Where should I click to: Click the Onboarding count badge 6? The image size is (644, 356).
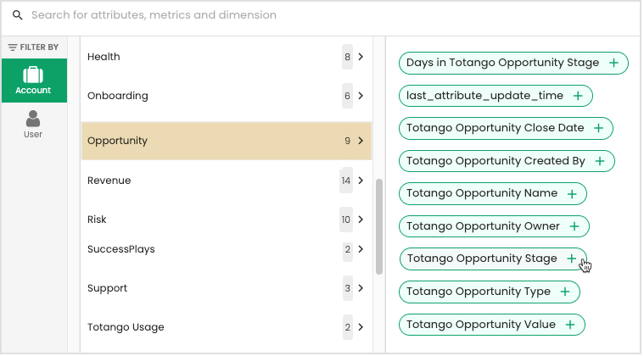pos(348,96)
